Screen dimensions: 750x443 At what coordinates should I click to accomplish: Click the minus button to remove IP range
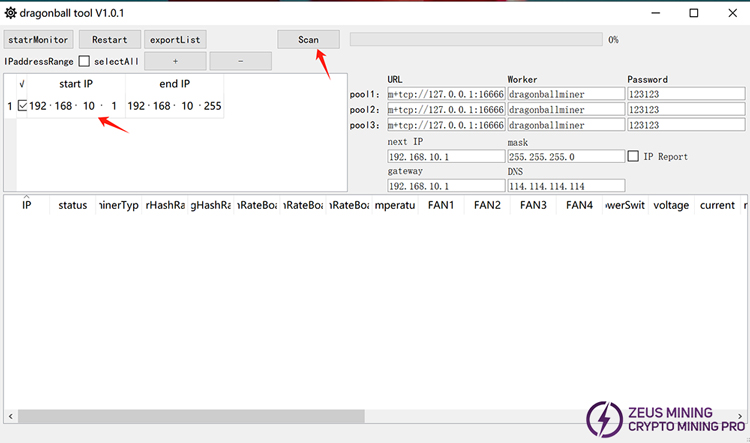point(240,62)
